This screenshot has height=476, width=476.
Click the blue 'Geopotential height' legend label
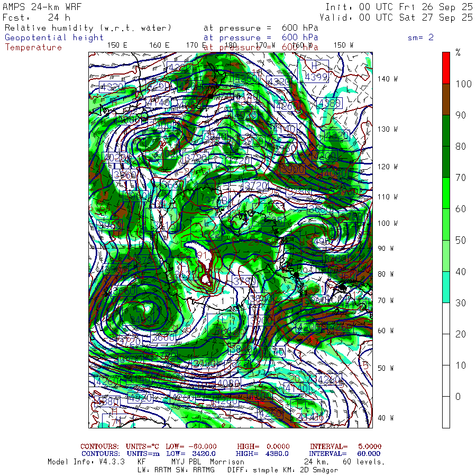54,38
